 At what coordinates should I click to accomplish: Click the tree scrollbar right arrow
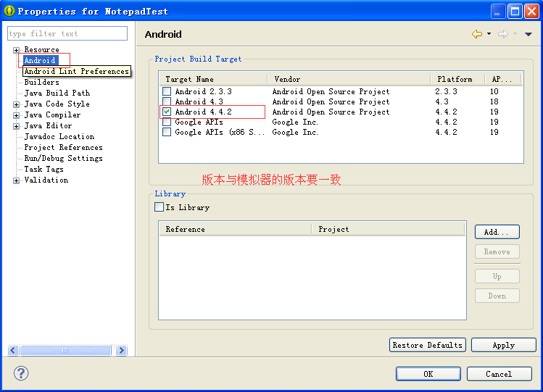click(121, 350)
